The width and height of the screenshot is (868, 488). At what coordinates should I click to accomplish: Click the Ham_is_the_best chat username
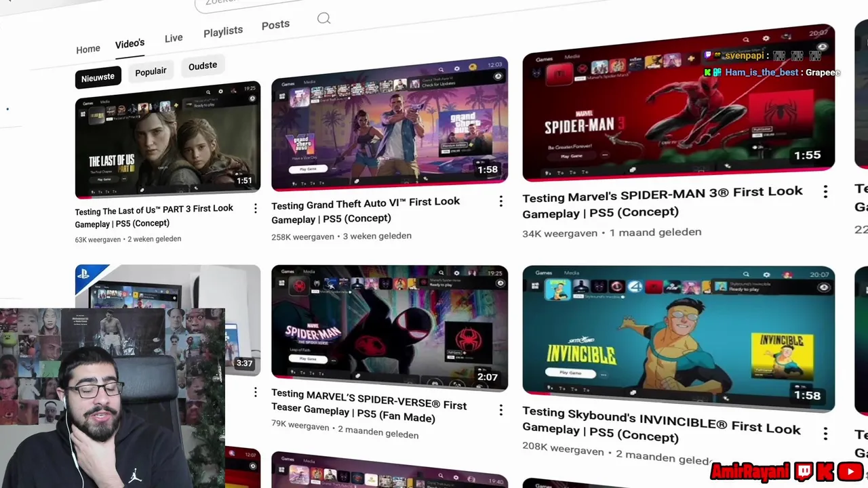tap(762, 73)
